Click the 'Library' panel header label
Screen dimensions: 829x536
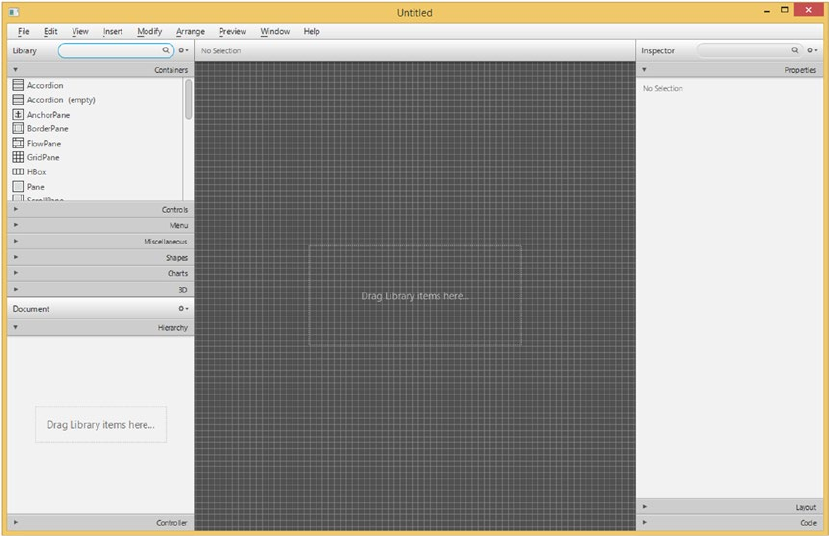point(24,51)
